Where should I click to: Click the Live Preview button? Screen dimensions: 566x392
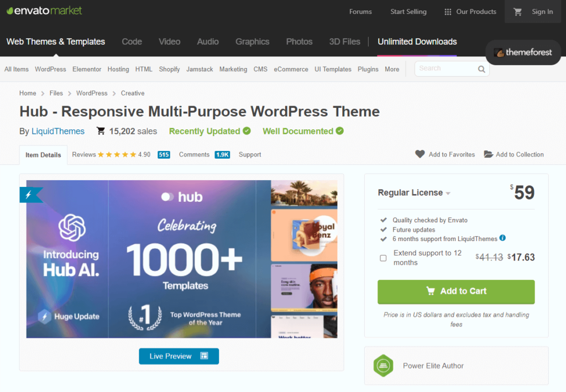[179, 356]
